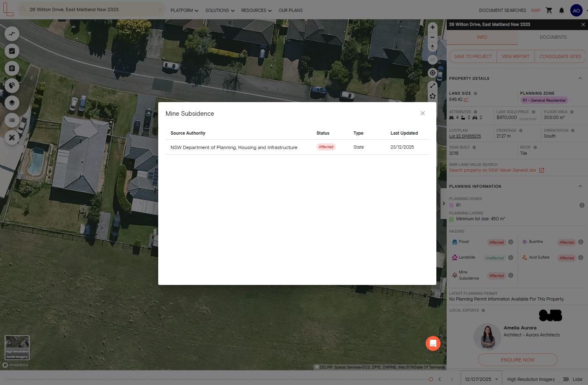Open the Lot 22 DP855275 link

click(465, 136)
